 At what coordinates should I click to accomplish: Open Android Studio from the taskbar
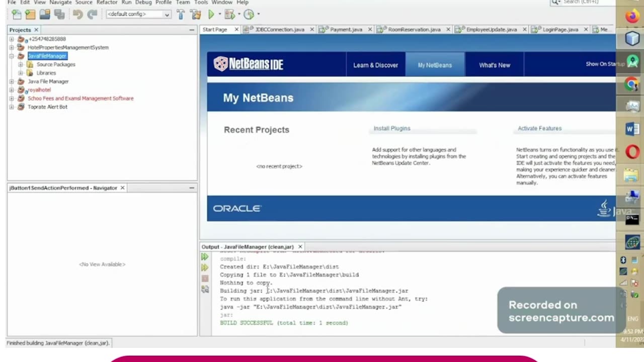click(x=632, y=61)
